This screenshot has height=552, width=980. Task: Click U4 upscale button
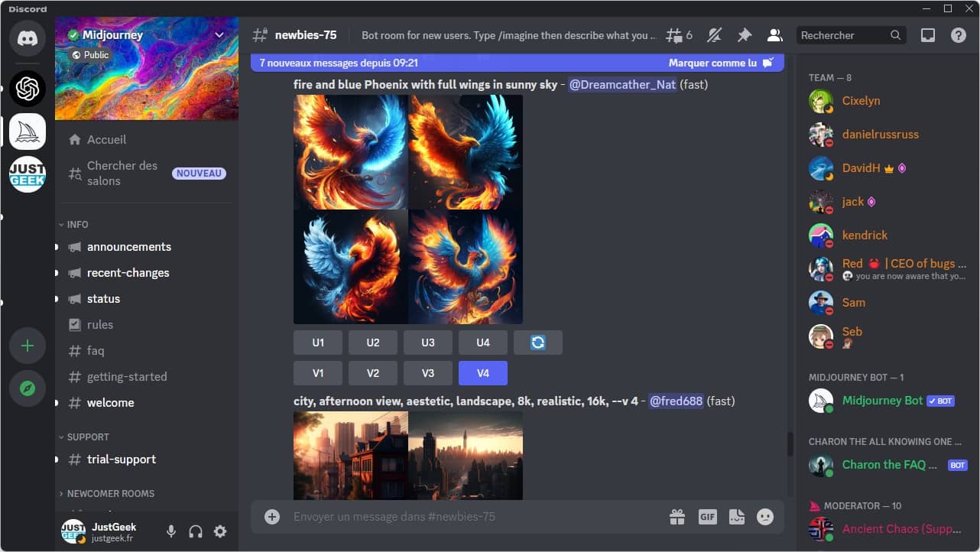[x=483, y=343]
